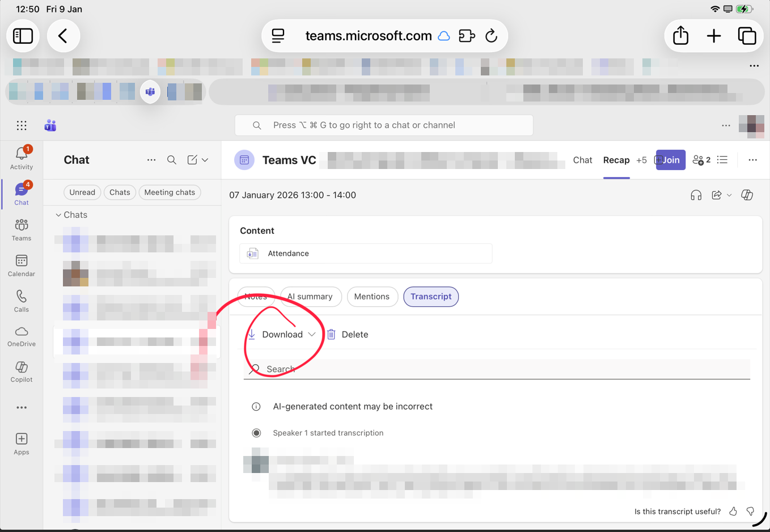Click the headphones audio recap icon
Viewport: 770px width, 532px height.
coord(696,195)
